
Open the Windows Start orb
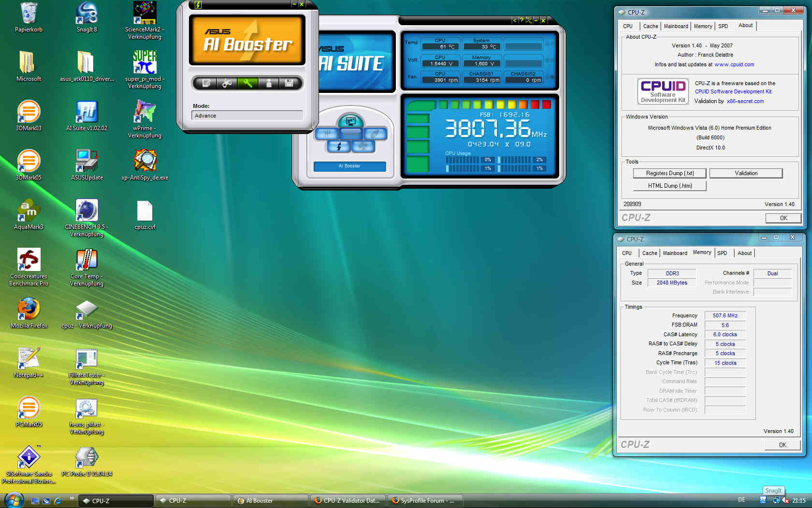pos(14,500)
